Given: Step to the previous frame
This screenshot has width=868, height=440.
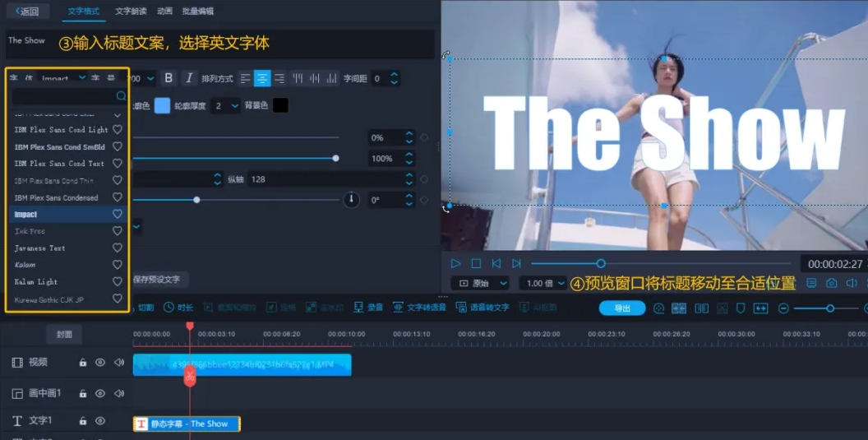Looking at the screenshot, I should coord(496,263).
